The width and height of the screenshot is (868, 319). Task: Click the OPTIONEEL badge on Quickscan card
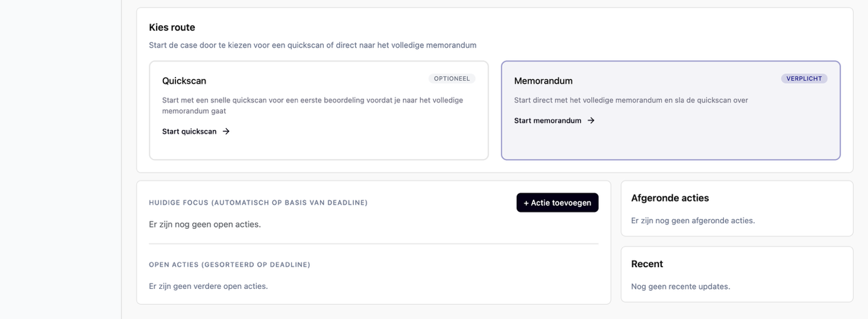[x=452, y=79]
